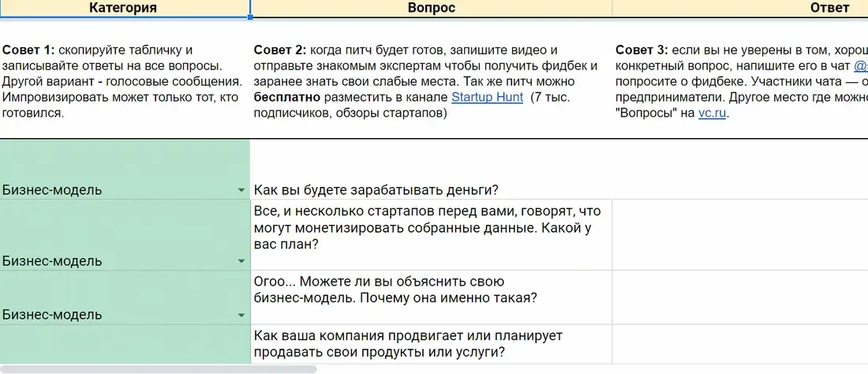Select the Категория header cell
The width and height of the screenshot is (868, 374).
[125, 9]
